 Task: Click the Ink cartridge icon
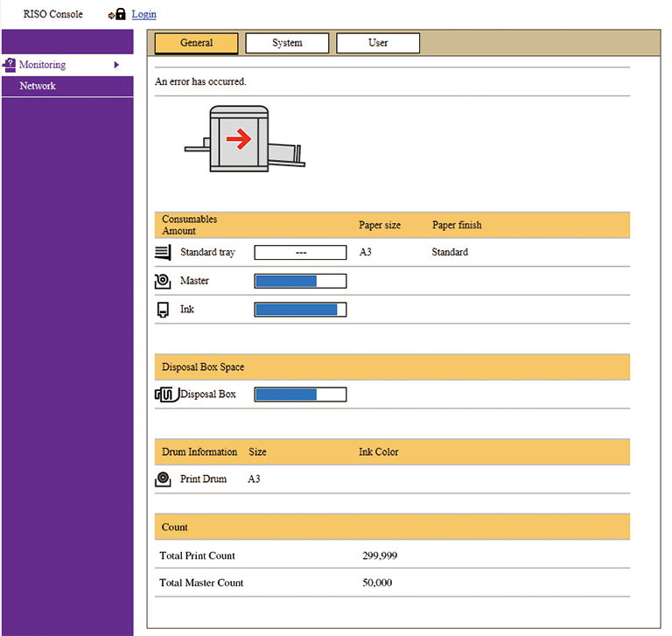click(x=163, y=310)
